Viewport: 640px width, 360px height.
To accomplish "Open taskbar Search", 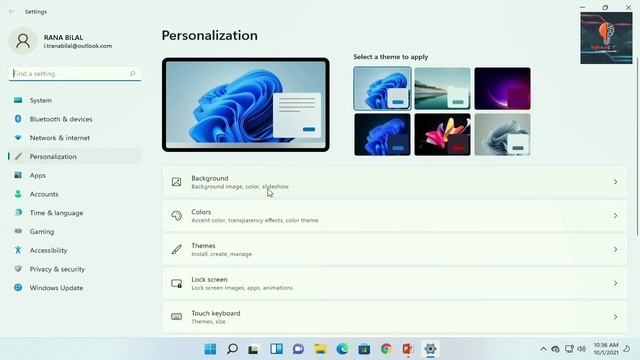I will [x=232, y=349].
